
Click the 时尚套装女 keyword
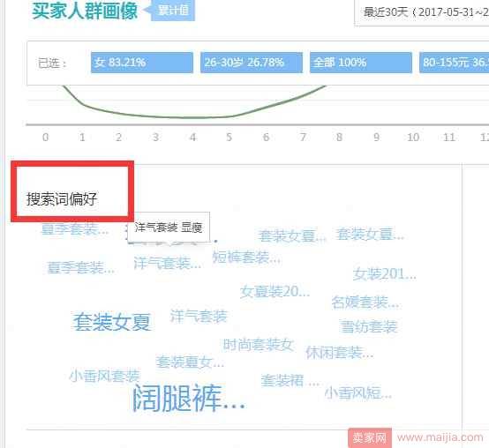point(259,345)
